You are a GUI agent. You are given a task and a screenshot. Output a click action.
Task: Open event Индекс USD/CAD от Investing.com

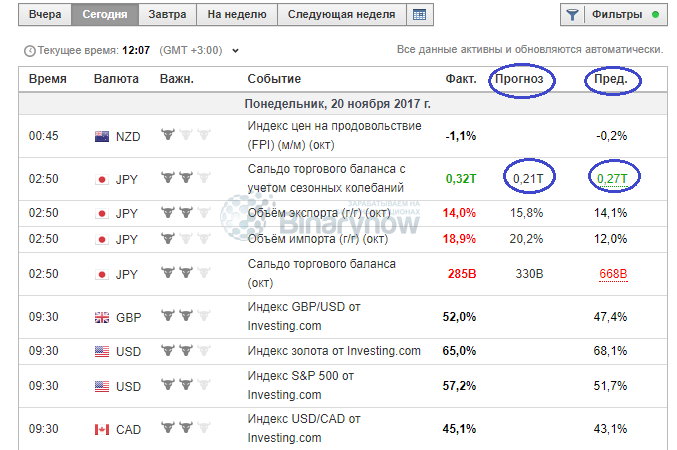(304, 428)
